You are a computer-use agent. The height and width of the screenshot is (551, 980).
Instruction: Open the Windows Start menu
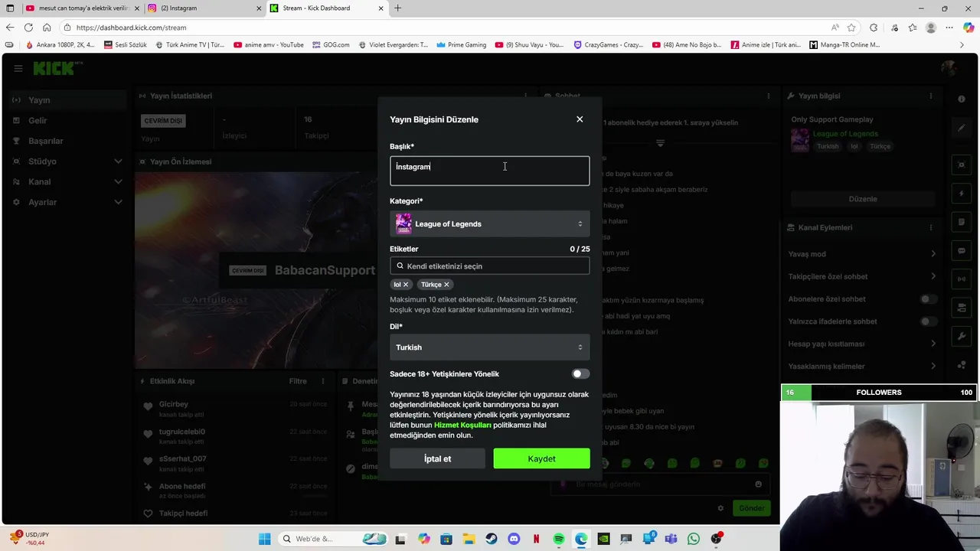264,539
